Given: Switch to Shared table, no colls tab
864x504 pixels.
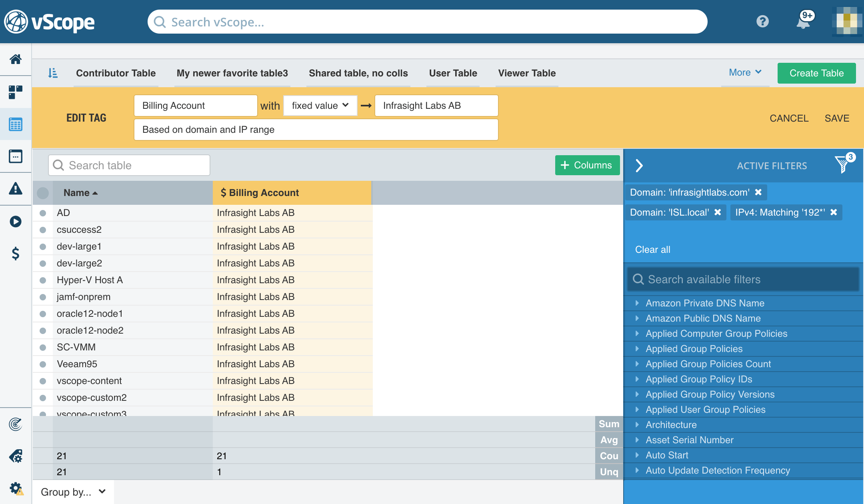Looking at the screenshot, I should [x=358, y=73].
